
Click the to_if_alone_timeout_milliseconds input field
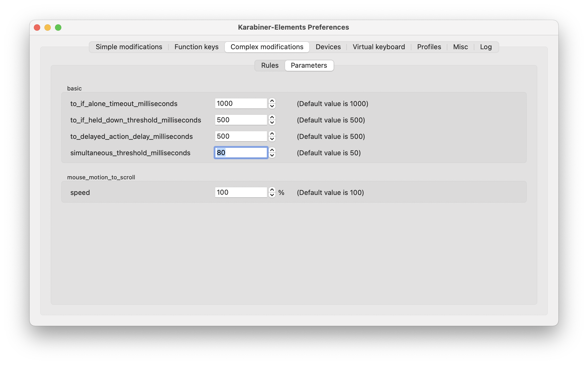coord(241,103)
